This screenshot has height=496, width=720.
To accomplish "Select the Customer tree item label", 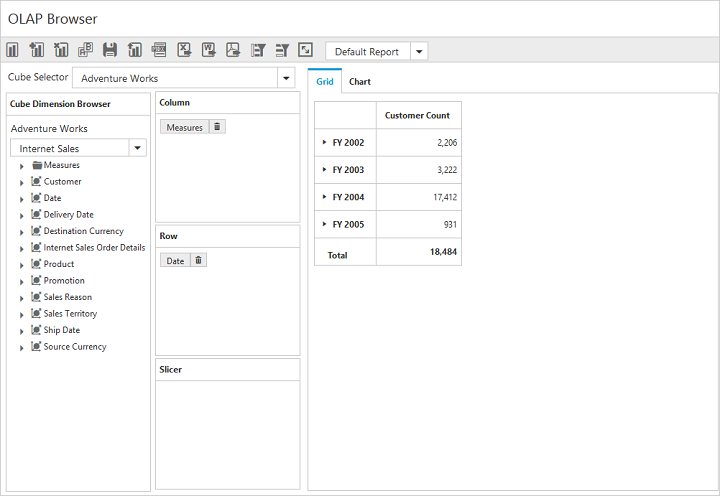I will (62, 181).
